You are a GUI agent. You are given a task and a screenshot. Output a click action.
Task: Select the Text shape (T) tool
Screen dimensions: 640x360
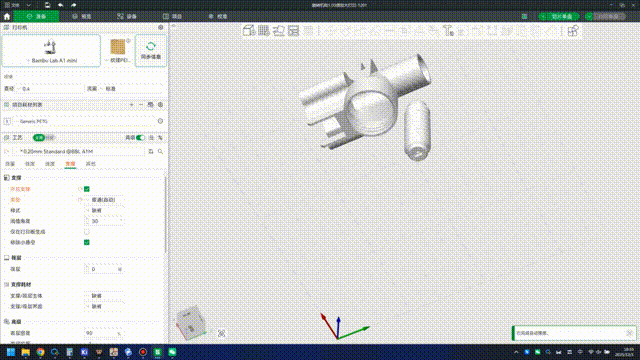[x=448, y=31]
